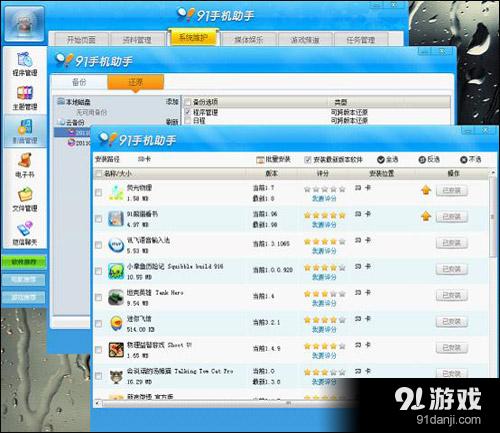500x433 pixels.
Task: Click the green 软件推荐 sidebar button
Action: pyautogui.click(x=24, y=262)
